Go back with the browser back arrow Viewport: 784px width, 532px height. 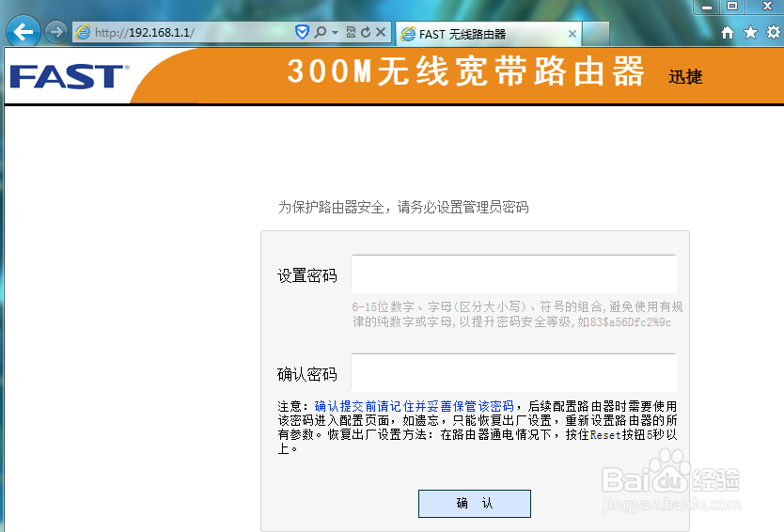pyautogui.click(x=23, y=32)
